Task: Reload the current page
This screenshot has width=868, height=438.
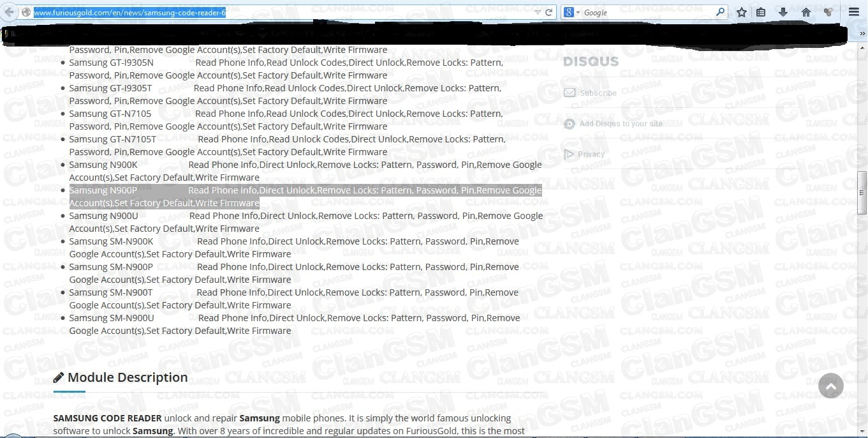Action: pyautogui.click(x=549, y=12)
